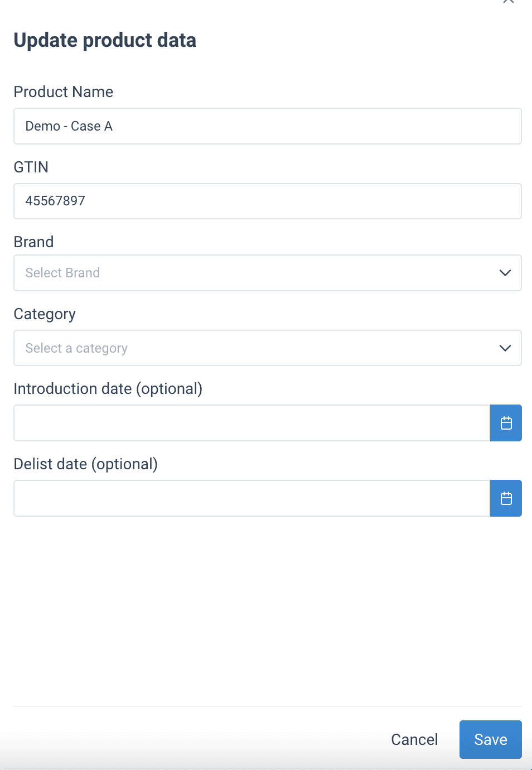532x770 pixels.
Task: Click the Product Name field label
Action: point(64,92)
